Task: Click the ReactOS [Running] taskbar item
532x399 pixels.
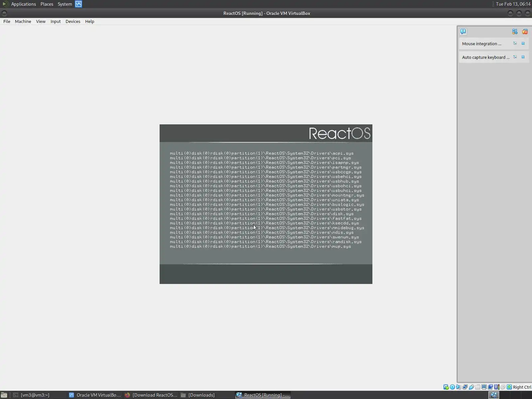Action: 263,395
